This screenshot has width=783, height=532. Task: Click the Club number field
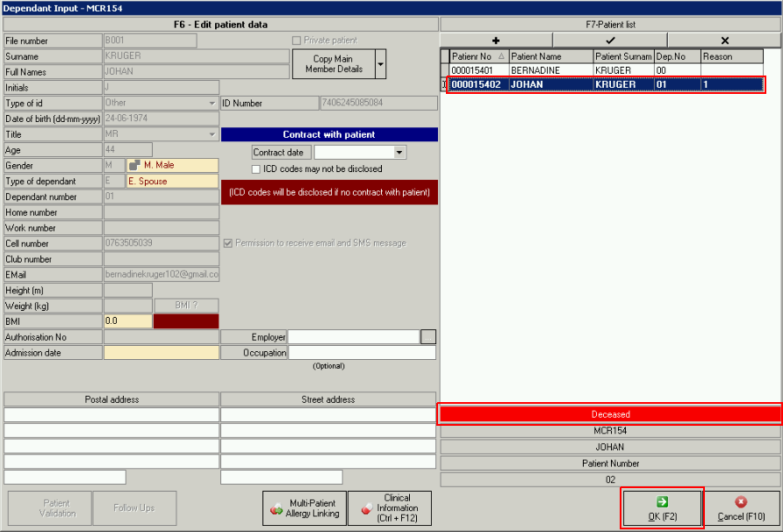click(x=162, y=259)
